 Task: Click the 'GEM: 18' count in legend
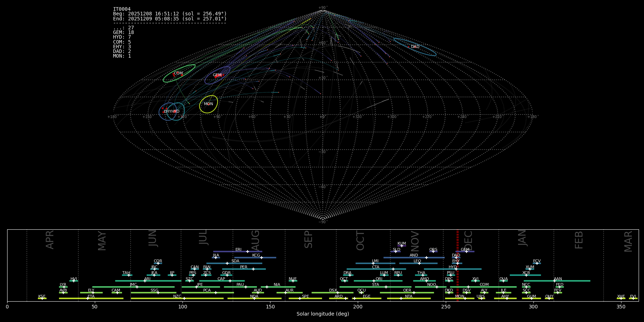coord(123,33)
